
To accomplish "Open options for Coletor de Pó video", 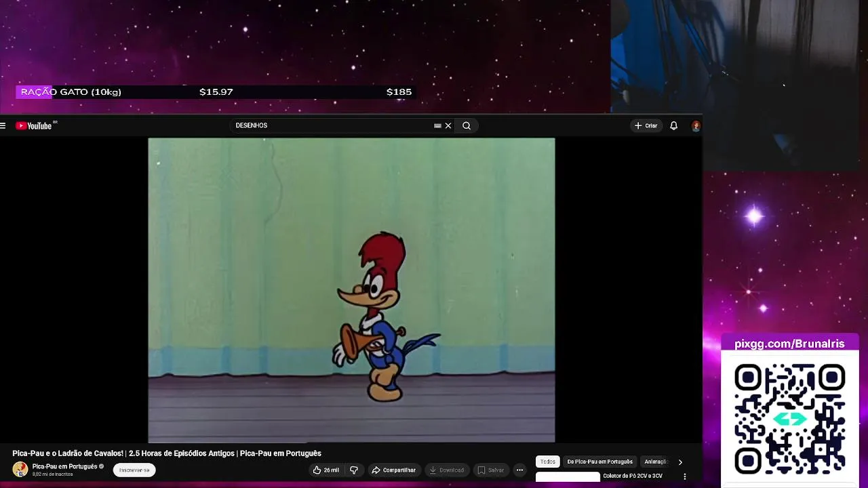I will pos(684,476).
